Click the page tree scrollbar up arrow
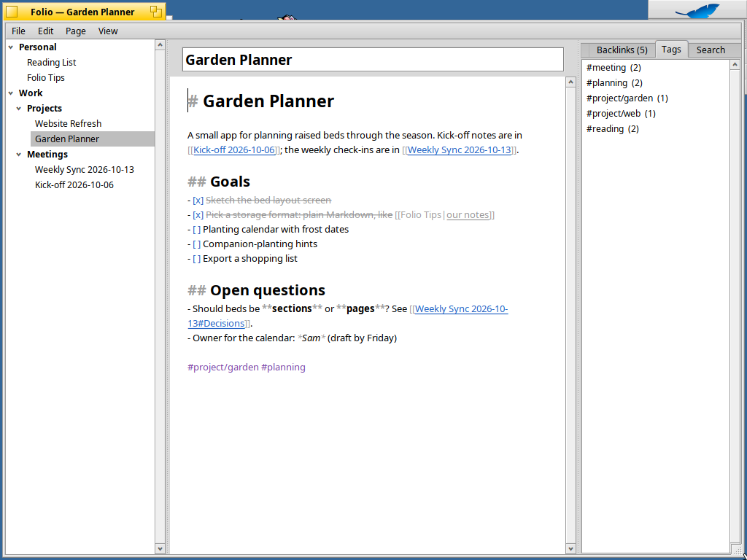The height and width of the screenshot is (560, 747). (x=160, y=44)
